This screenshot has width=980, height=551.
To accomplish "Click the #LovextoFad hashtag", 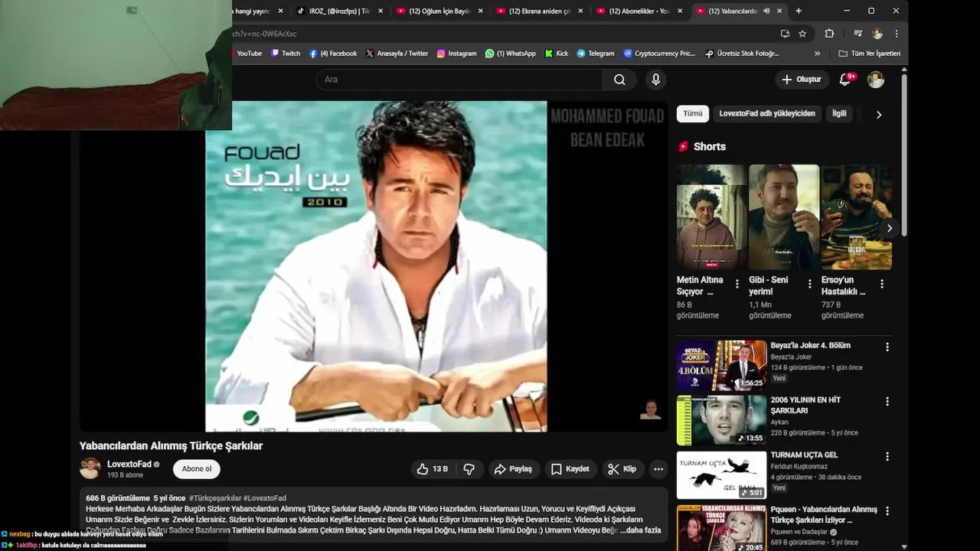I will click(265, 498).
